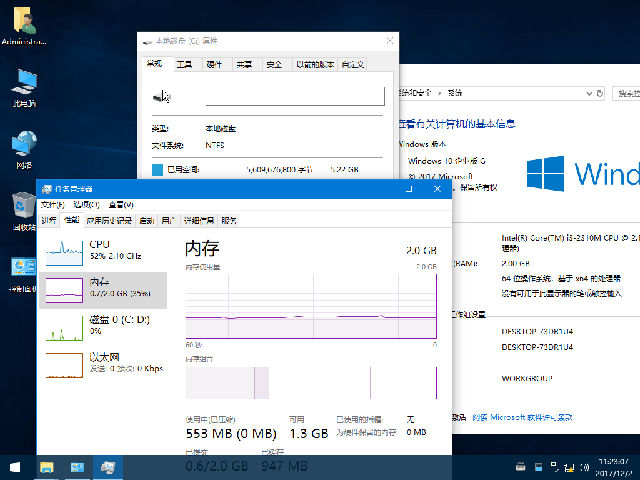
Task: Select the 内存 (Memory) sidebar item
Action: pos(103,290)
